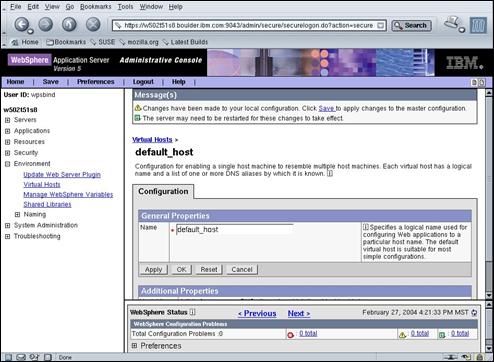Image resolution: width=494 pixels, height=362 pixels.
Task: Expand the Naming tree node
Action: 17,214
